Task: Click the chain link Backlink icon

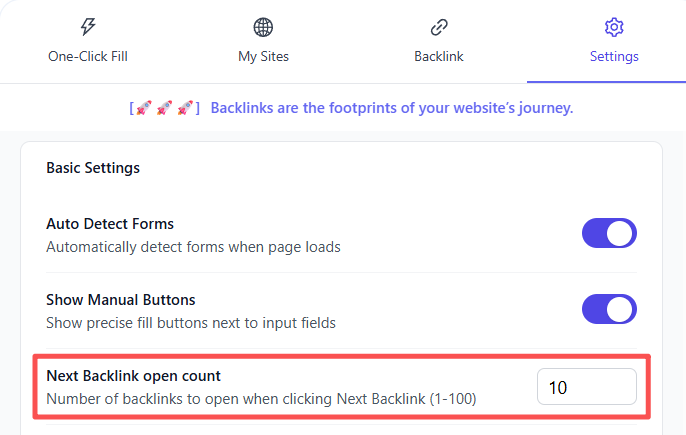Action: (439, 27)
